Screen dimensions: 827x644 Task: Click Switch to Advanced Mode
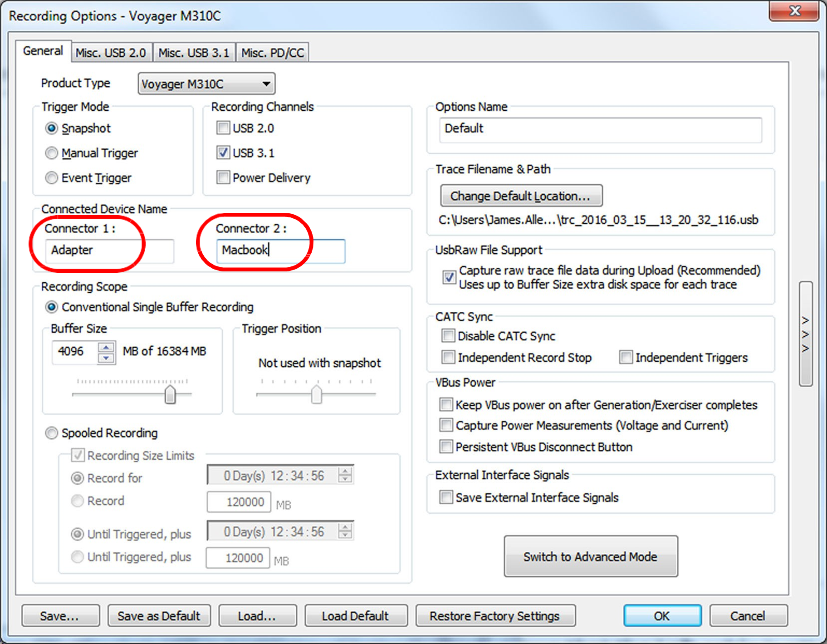591,556
